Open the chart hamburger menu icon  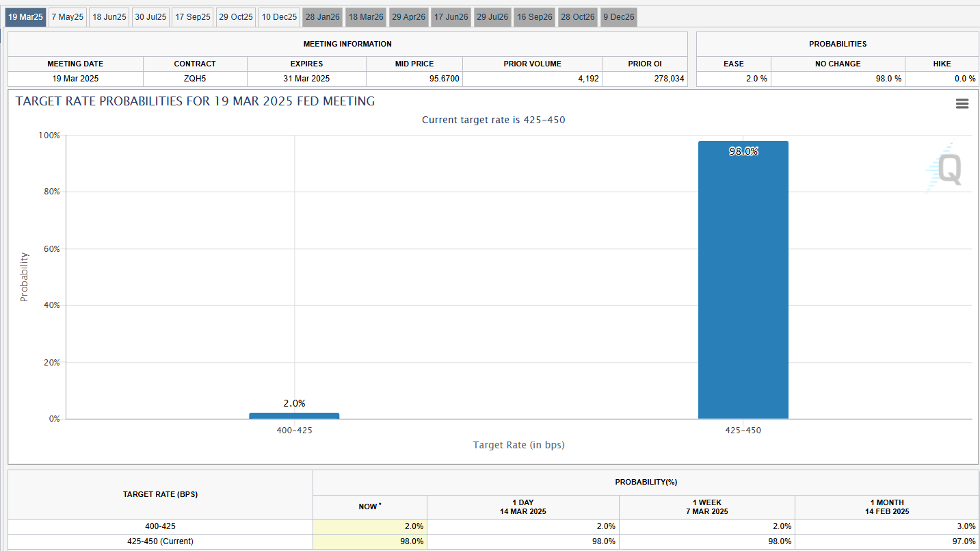(x=962, y=103)
